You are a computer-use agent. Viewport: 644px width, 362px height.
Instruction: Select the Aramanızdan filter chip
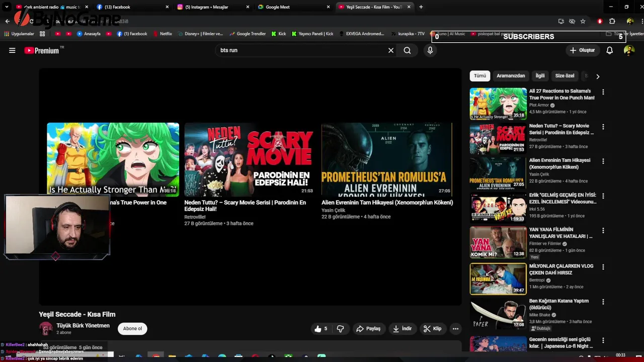point(511,76)
